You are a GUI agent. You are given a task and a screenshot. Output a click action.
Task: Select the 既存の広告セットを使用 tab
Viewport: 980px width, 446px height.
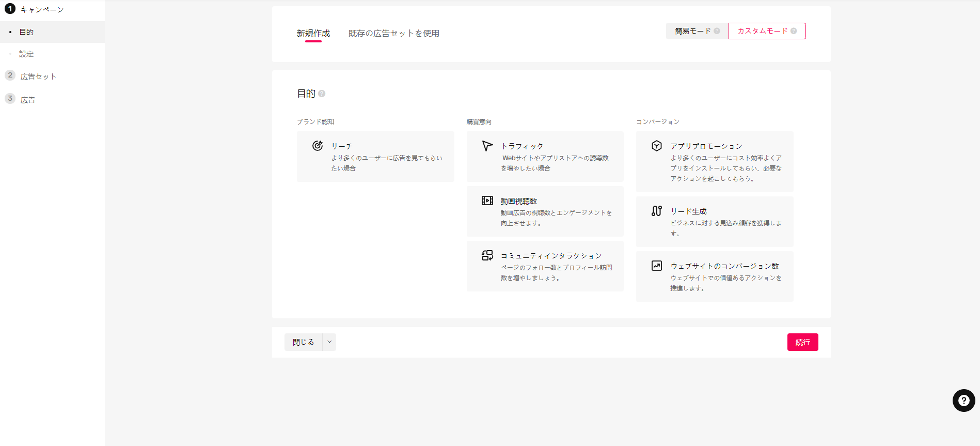[393, 34]
